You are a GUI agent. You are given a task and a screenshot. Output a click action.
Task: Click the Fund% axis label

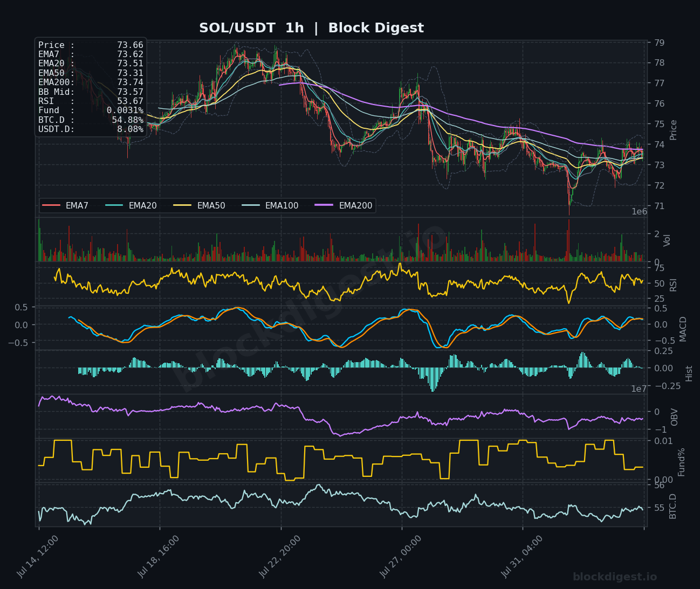click(682, 461)
